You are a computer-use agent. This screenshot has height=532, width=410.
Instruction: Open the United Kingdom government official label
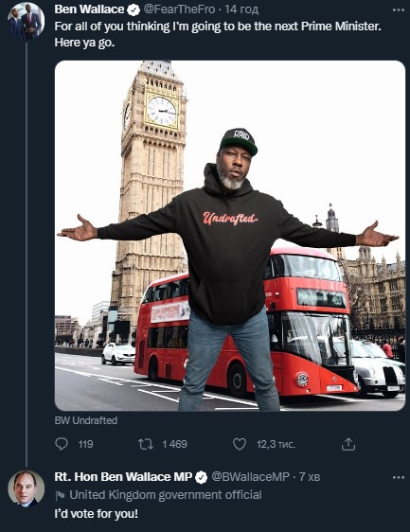tap(166, 495)
